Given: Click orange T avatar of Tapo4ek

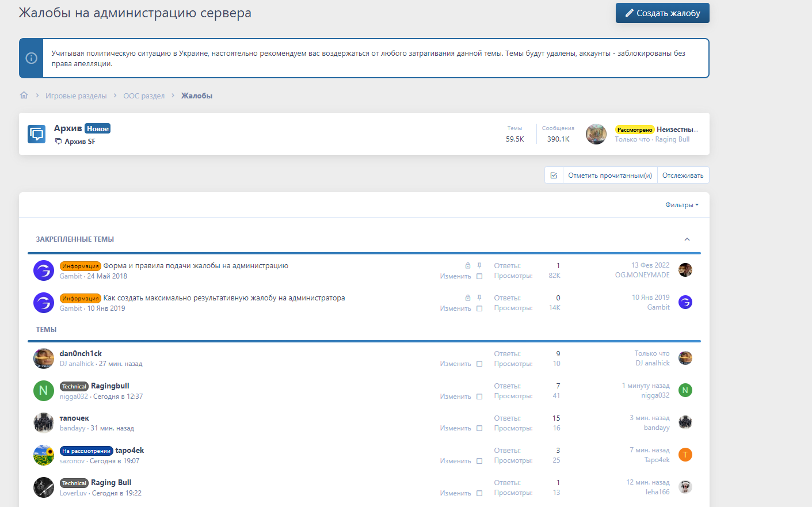Looking at the screenshot, I should click(x=685, y=455).
